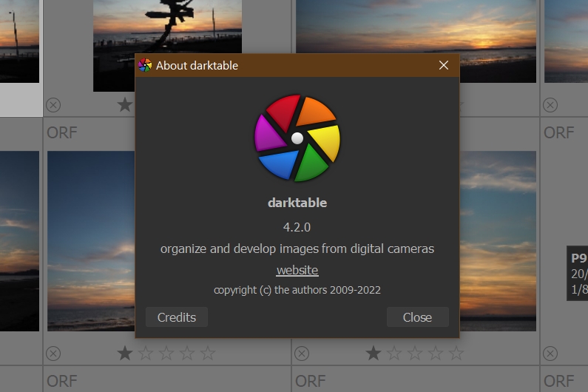Click reject icon in top-right partial cell
Screen dimensions: 588x392
[x=550, y=105]
